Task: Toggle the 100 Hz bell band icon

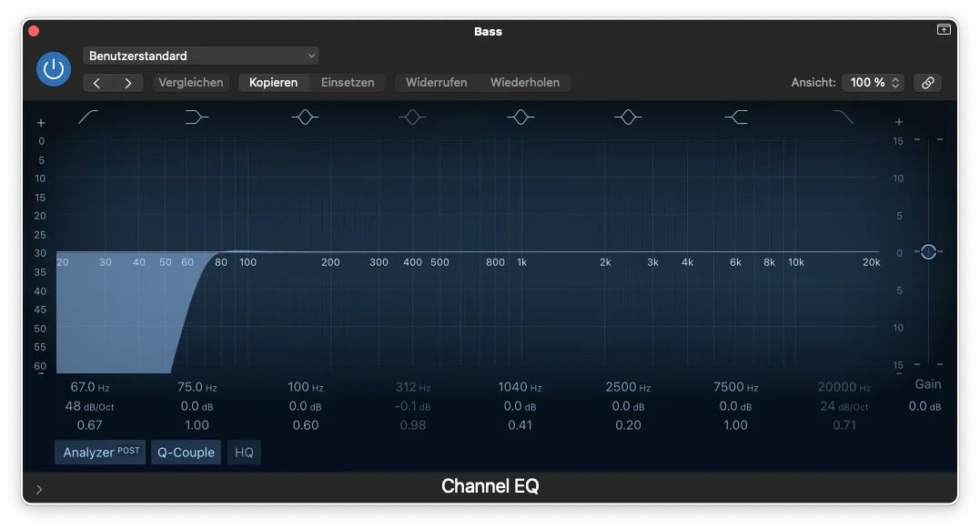Action: coord(305,117)
